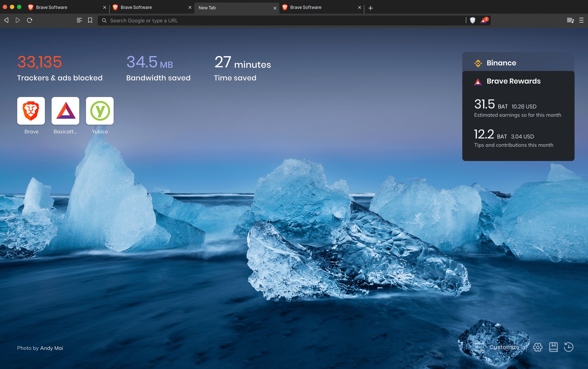
Task: Go forward with the forward arrow
Action: [x=18, y=20]
